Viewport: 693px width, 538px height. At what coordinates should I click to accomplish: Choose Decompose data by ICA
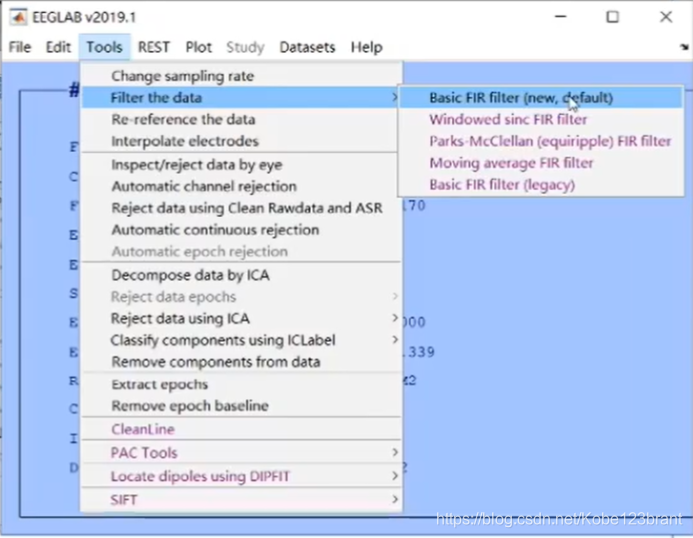coord(241,275)
